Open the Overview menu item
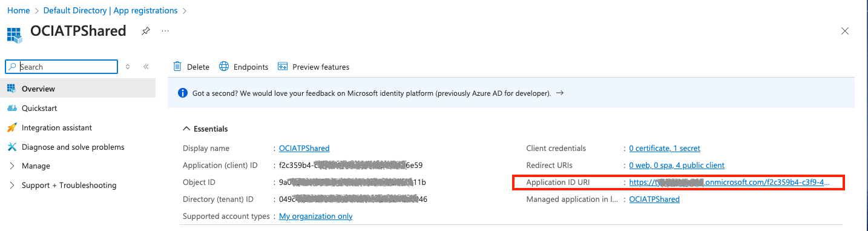This screenshot has height=231, width=868. [x=77, y=89]
